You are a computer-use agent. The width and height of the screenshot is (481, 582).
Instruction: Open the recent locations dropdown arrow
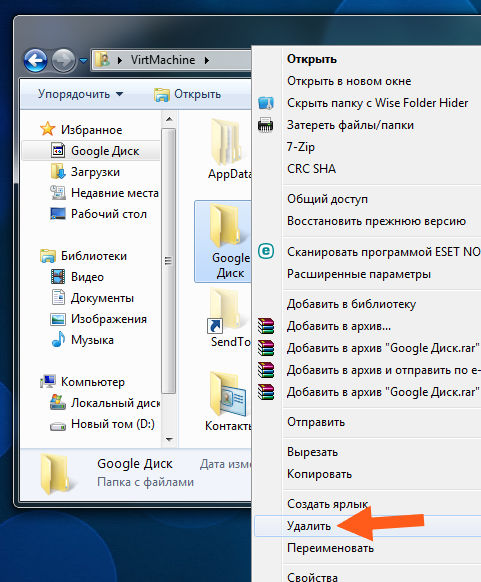[84, 60]
